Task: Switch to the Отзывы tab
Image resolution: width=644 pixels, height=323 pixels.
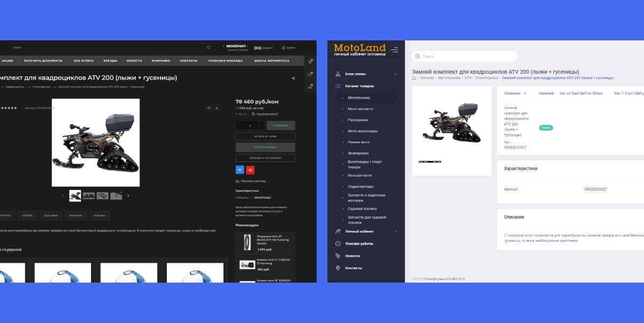Action: coord(100,215)
